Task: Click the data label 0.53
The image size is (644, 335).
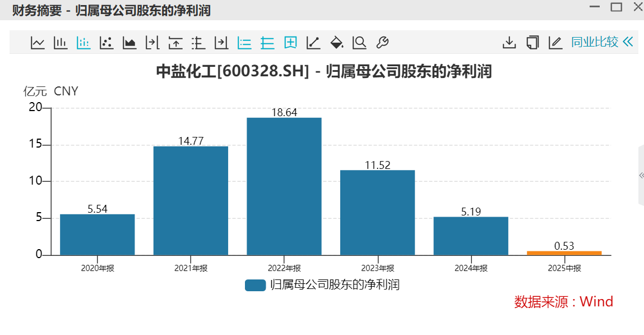Action: click(564, 246)
